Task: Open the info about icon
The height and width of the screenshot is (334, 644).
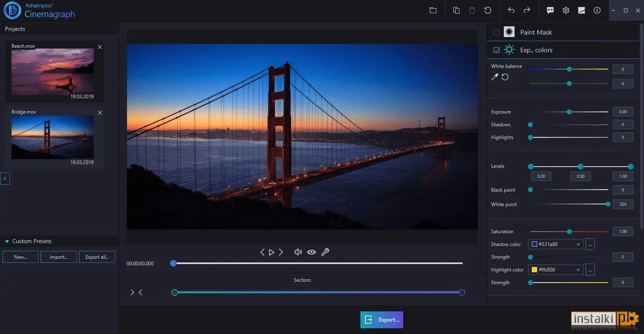Action: (x=597, y=10)
